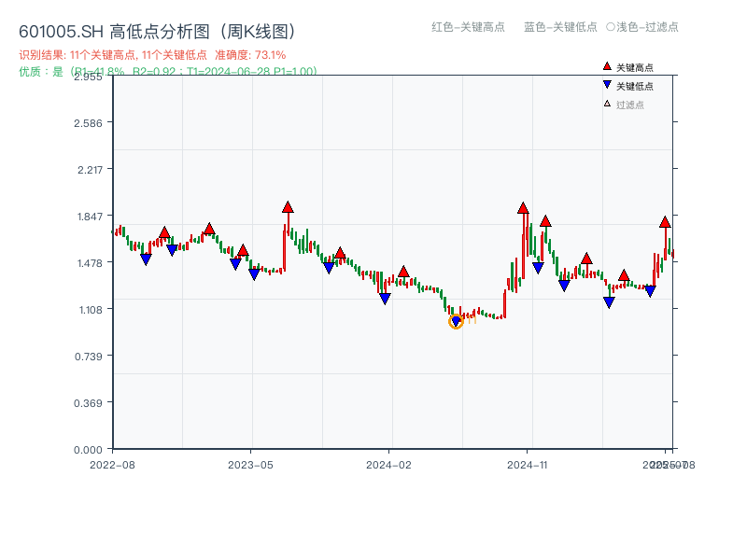Click the leftmost blue low-point triangle

click(146, 259)
